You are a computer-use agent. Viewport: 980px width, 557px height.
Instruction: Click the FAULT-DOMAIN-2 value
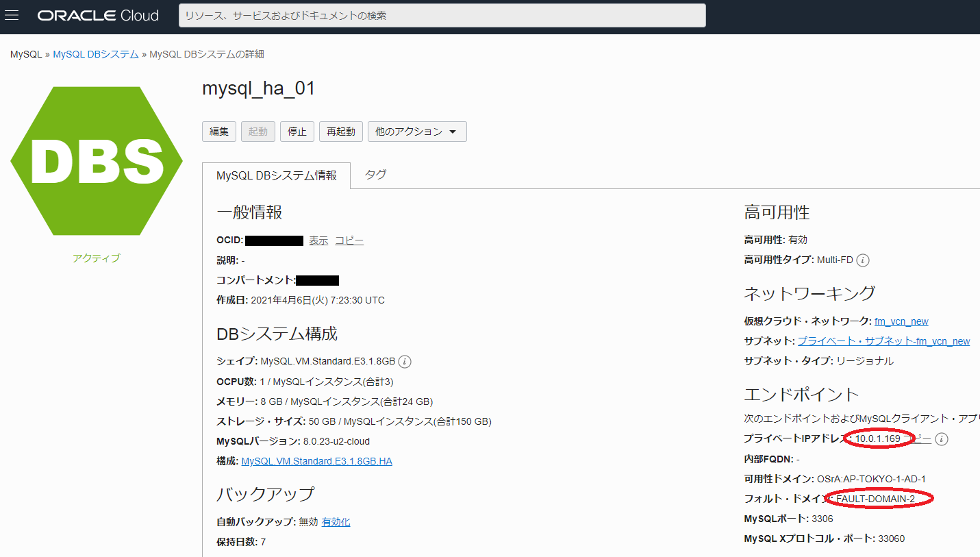(x=876, y=499)
